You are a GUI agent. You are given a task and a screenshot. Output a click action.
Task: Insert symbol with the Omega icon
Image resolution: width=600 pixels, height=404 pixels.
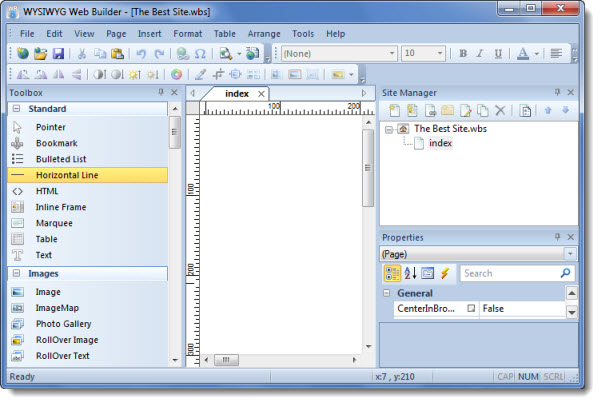tap(200, 54)
